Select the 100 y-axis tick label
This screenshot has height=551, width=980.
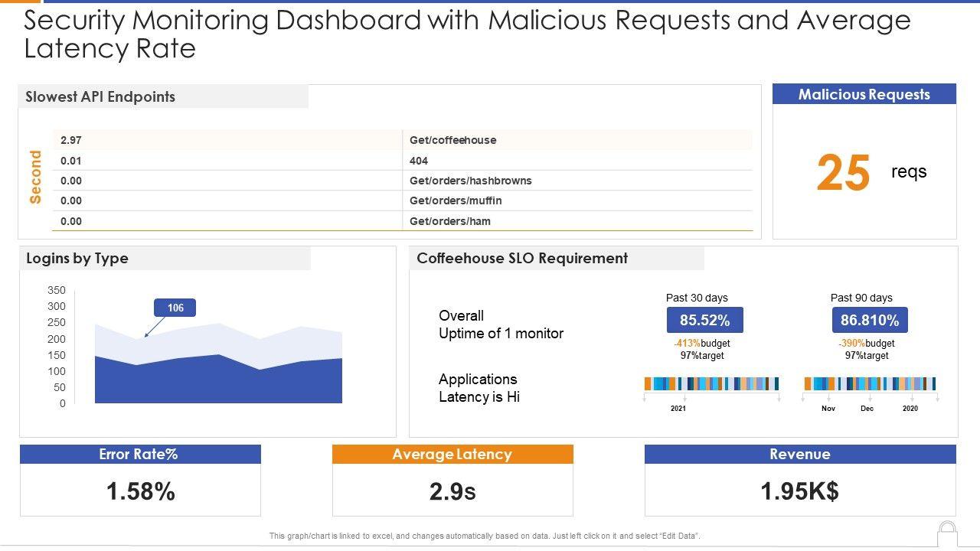[57, 371]
